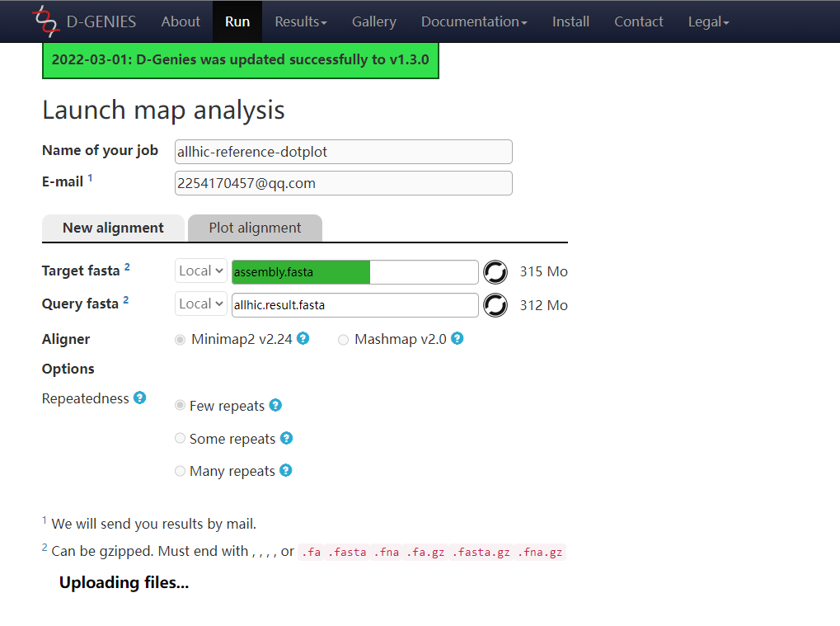Open help icon beside Minimap2 v2.24

tap(303, 339)
